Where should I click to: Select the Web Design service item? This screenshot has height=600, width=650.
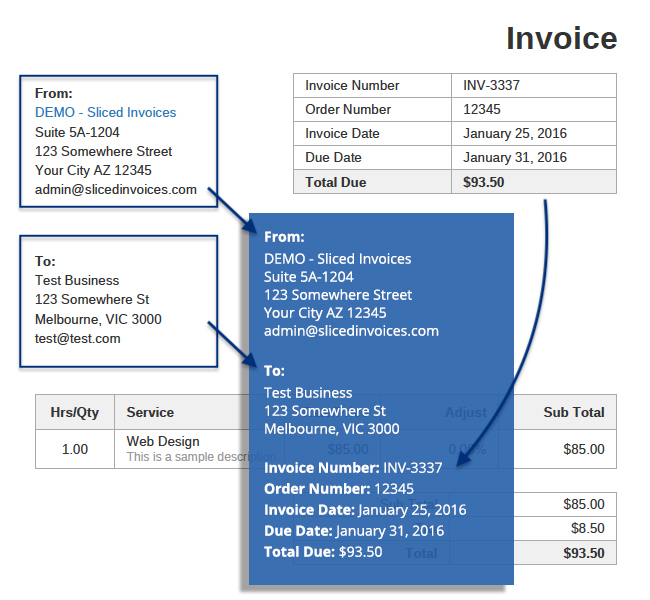(163, 441)
